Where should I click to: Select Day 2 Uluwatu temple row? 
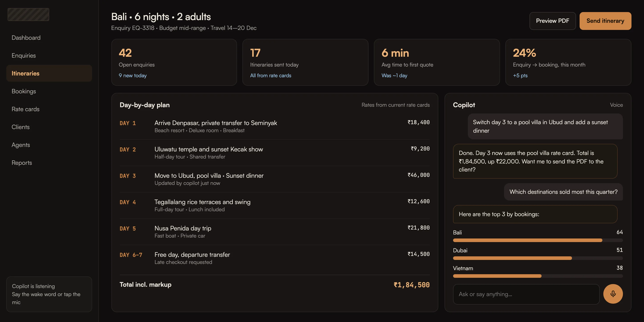coord(275,153)
